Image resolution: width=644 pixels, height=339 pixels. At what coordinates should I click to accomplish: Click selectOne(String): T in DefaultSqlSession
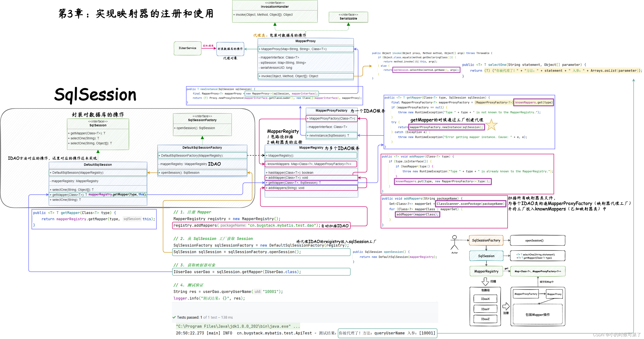pyautogui.click(x=65, y=200)
